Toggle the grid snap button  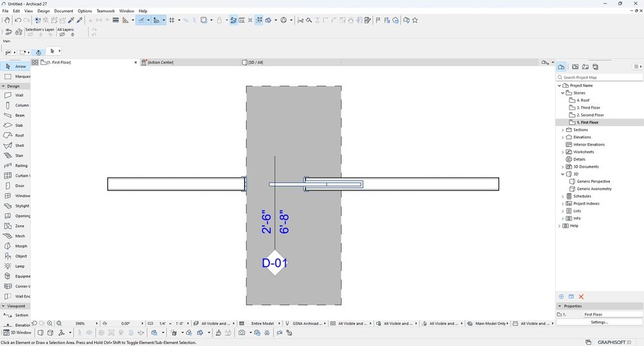[x=171, y=20]
